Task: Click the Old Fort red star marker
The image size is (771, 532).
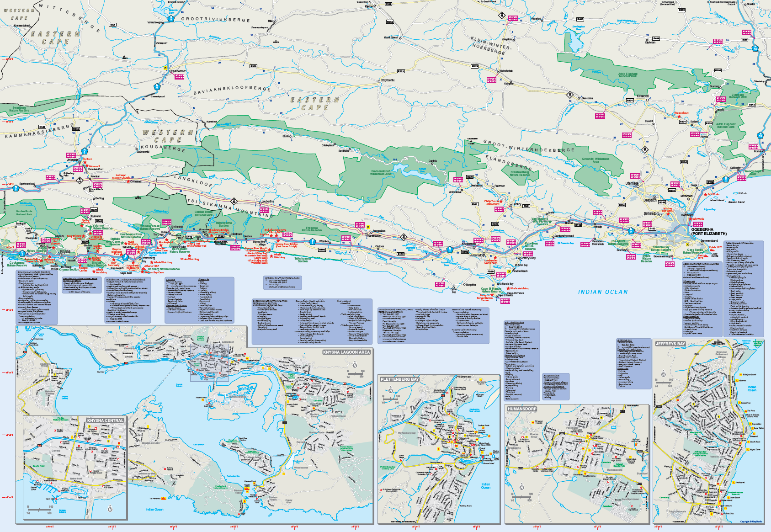Action: [x=84, y=162]
